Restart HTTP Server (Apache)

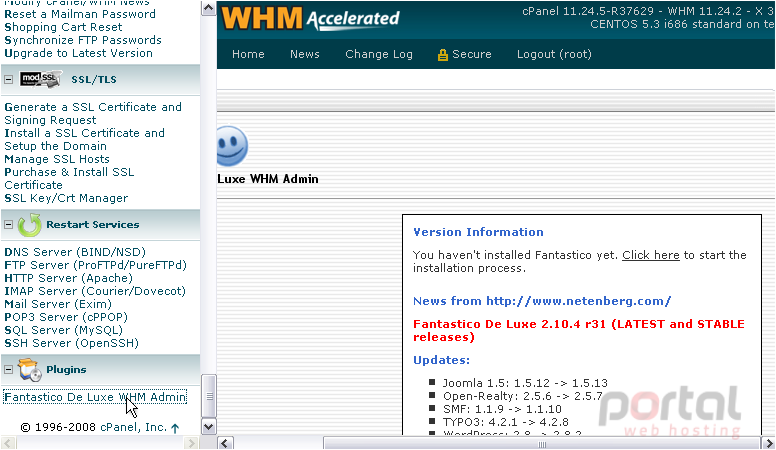(68, 278)
